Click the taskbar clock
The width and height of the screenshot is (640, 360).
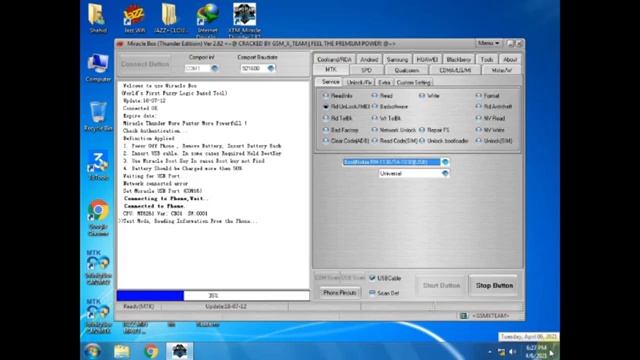pyautogui.click(x=536, y=352)
